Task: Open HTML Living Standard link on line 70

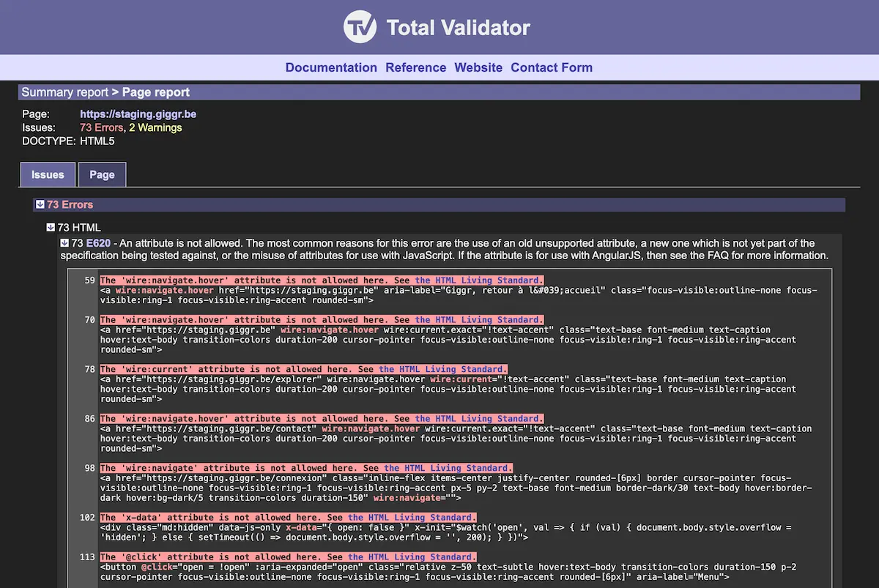Action: click(x=479, y=320)
